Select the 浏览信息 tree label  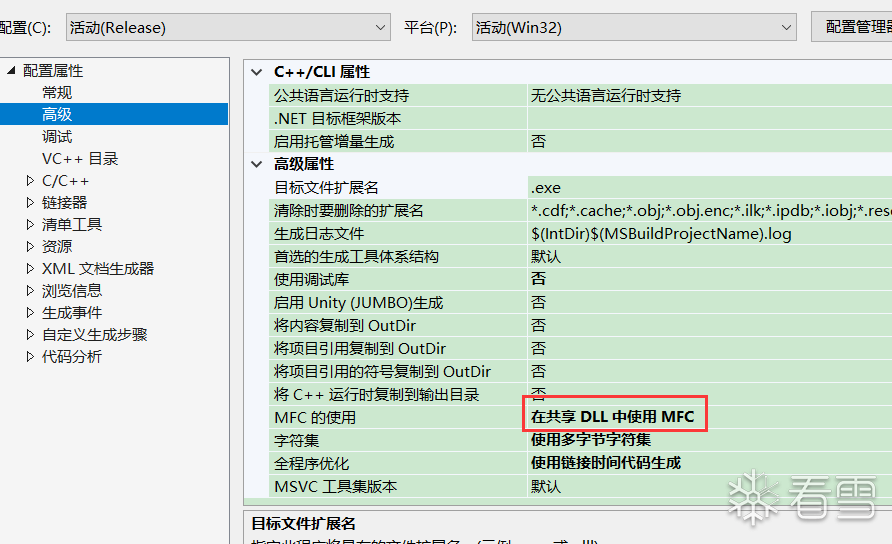pyautogui.click(x=72, y=291)
